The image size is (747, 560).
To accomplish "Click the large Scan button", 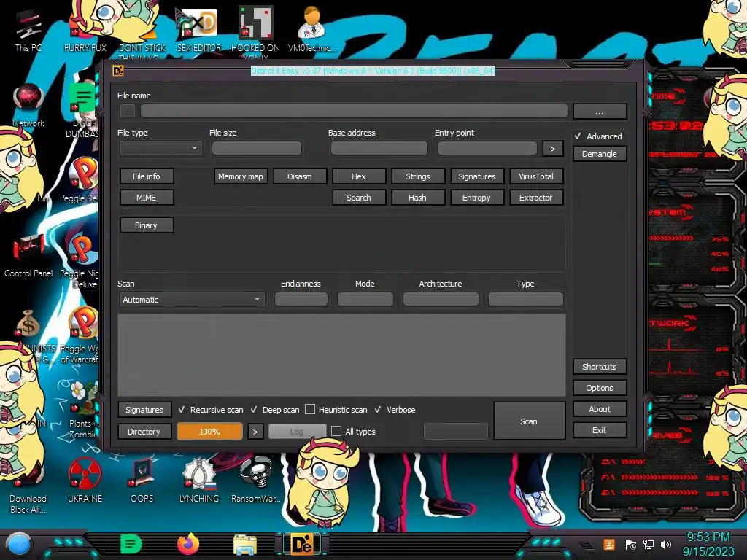I will click(x=529, y=421).
